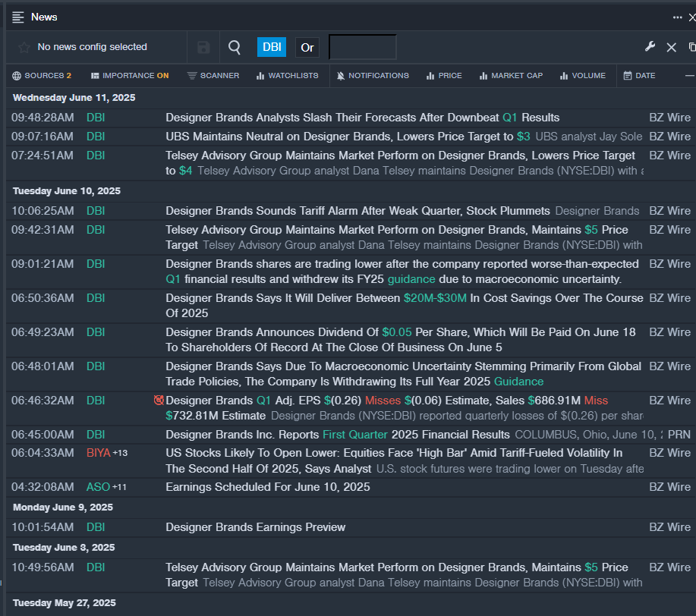Click the 'Tuesday June 10, 2025' date header
The width and height of the screenshot is (696, 616).
67,191
